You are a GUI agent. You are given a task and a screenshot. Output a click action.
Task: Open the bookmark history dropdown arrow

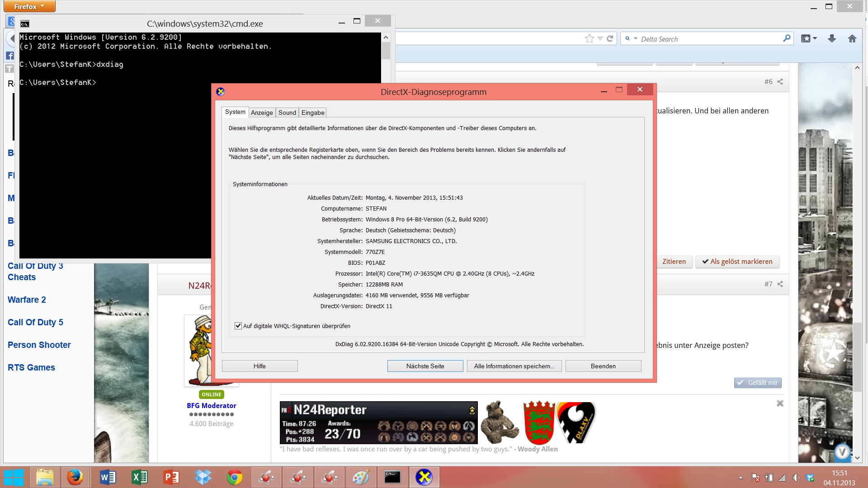[x=600, y=39]
